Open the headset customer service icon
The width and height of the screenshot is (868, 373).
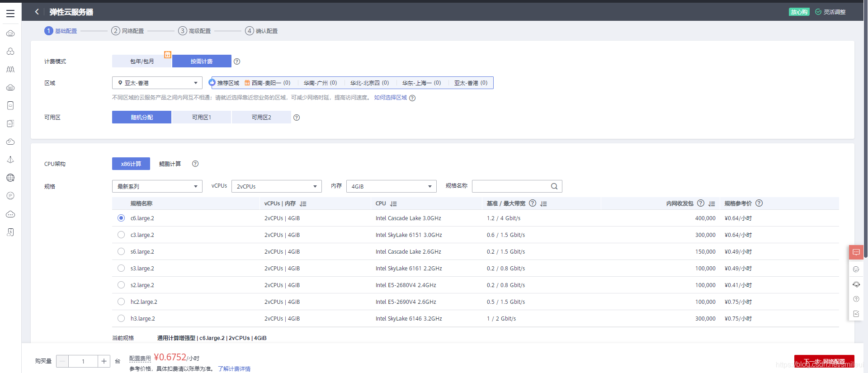pos(856,284)
